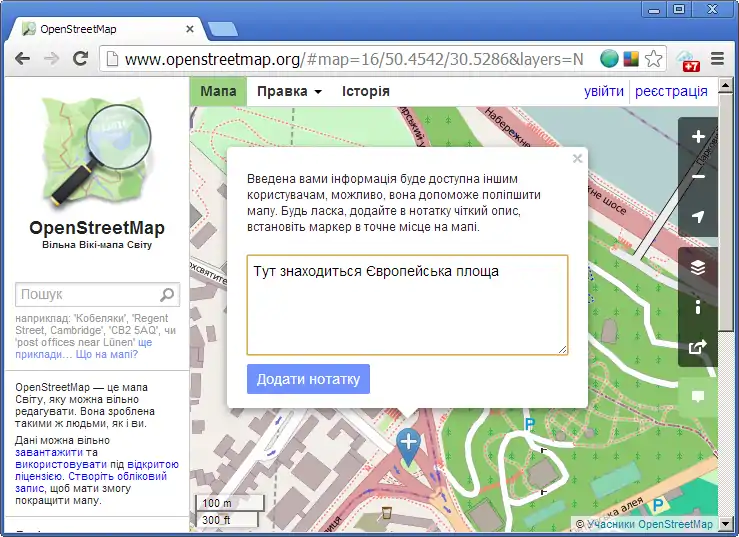This screenshot has width=739, height=537.
Task: Open the Історія tab
Action: 366,91
